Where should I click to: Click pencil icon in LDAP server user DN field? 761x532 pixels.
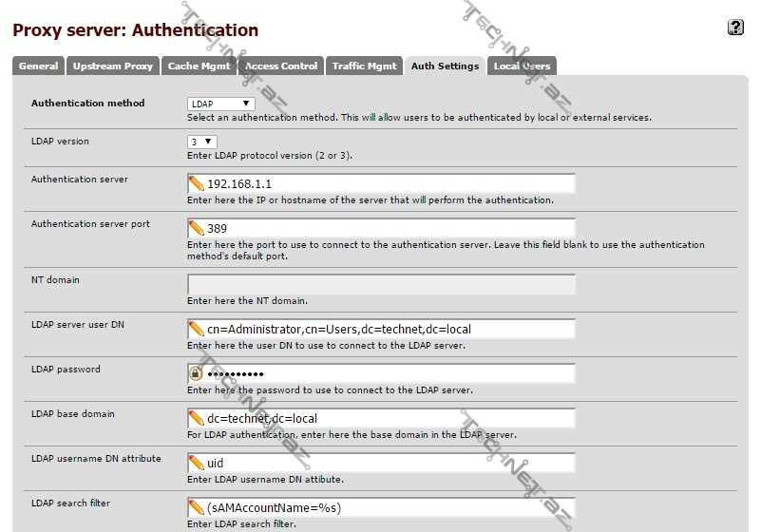tap(197, 329)
